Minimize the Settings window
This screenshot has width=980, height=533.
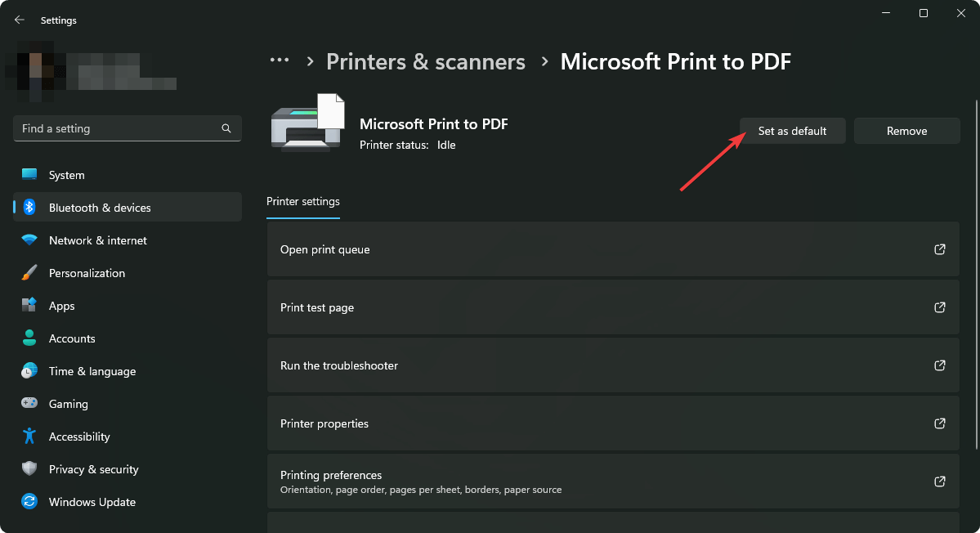886,13
